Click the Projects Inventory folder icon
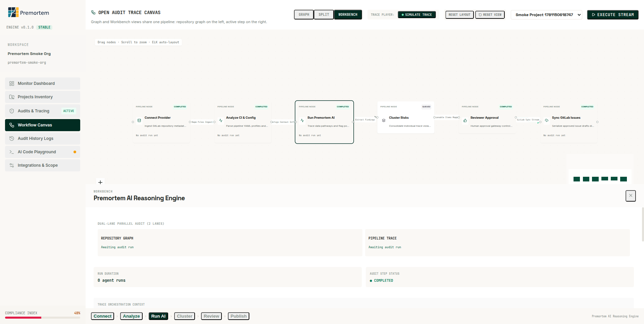The width and height of the screenshot is (644, 324). pos(12,97)
